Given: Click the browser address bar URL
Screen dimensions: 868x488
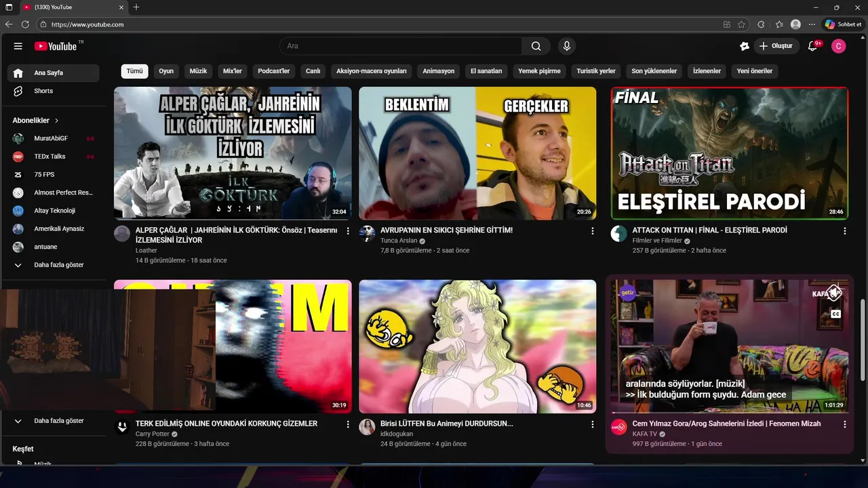Looking at the screenshot, I should [87, 24].
